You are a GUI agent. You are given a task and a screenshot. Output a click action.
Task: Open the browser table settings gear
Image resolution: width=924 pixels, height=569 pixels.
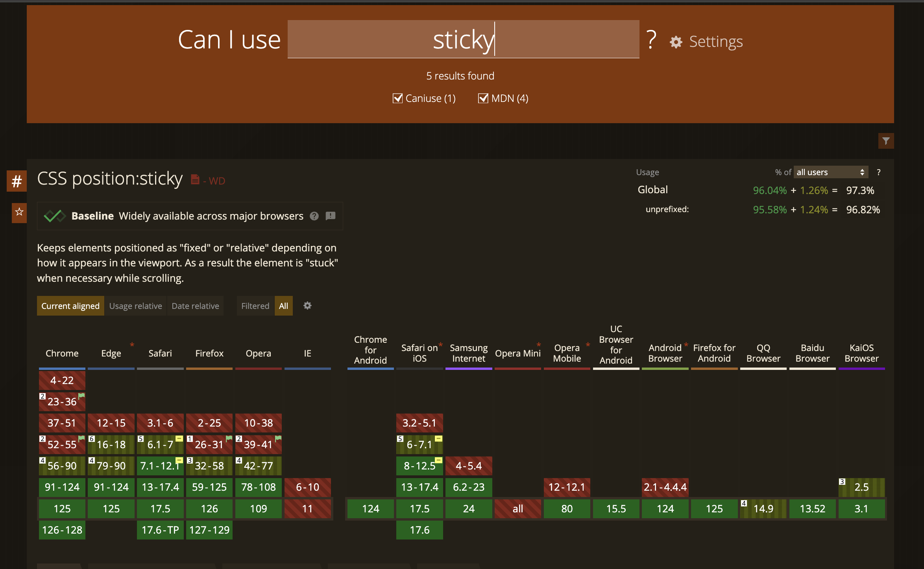[307, 306]
